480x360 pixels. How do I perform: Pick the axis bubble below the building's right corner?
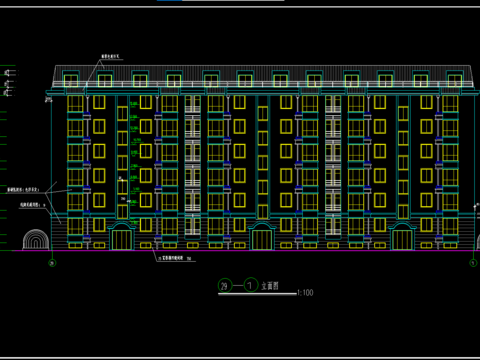(x=473, y=263)
